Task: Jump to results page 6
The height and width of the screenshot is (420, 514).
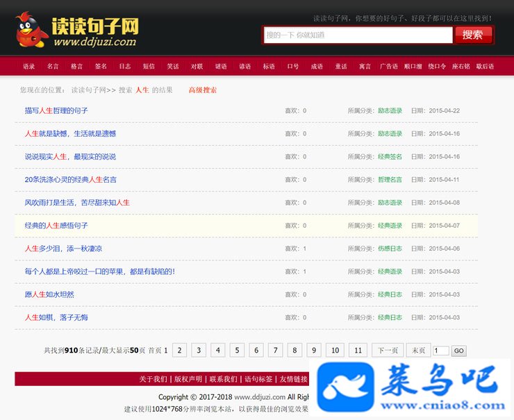Action: tap(256, 350)
